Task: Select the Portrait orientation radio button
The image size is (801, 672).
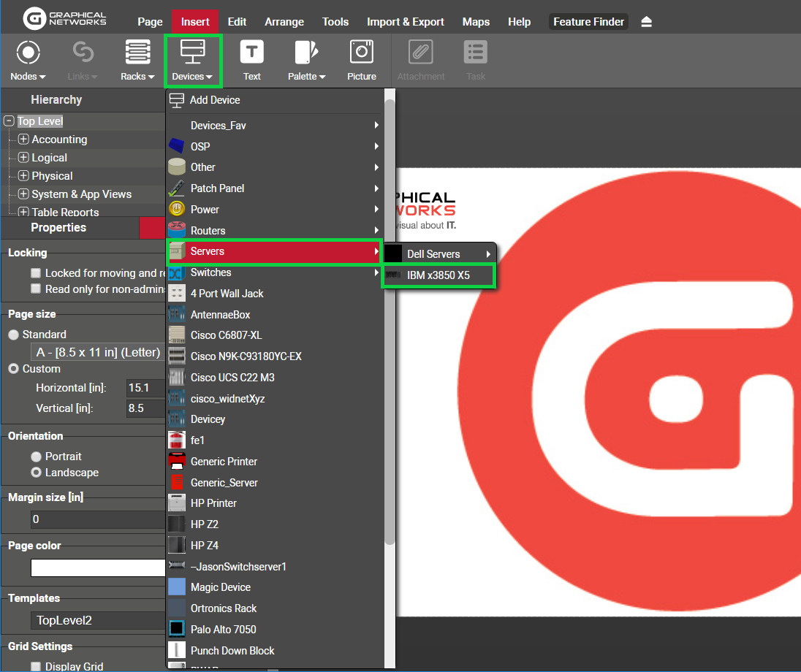Action: [36, 457]
